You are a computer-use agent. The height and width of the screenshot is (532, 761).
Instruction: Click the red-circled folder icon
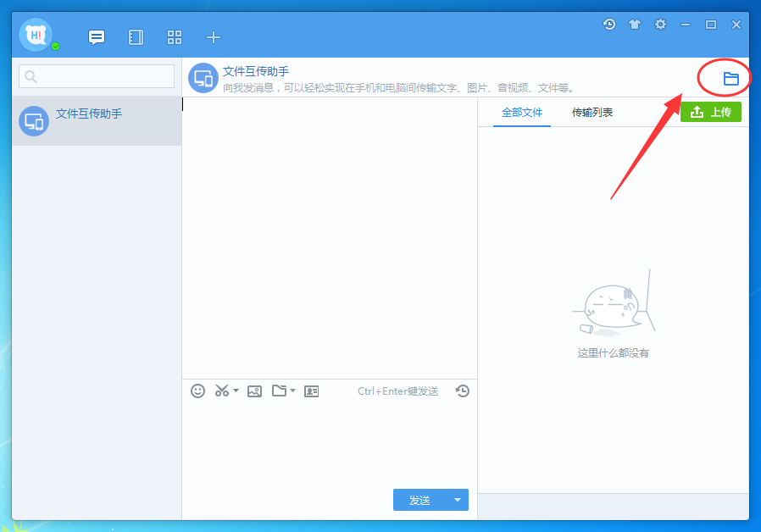pyautogui.click(x=730, y=77)
